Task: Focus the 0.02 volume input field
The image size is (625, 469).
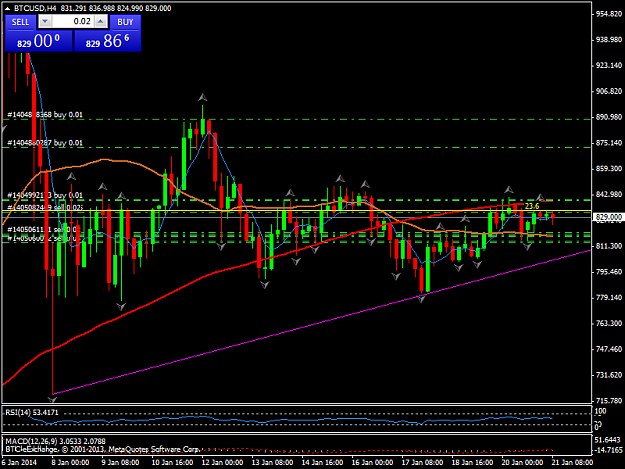Action: click(73, 22)
